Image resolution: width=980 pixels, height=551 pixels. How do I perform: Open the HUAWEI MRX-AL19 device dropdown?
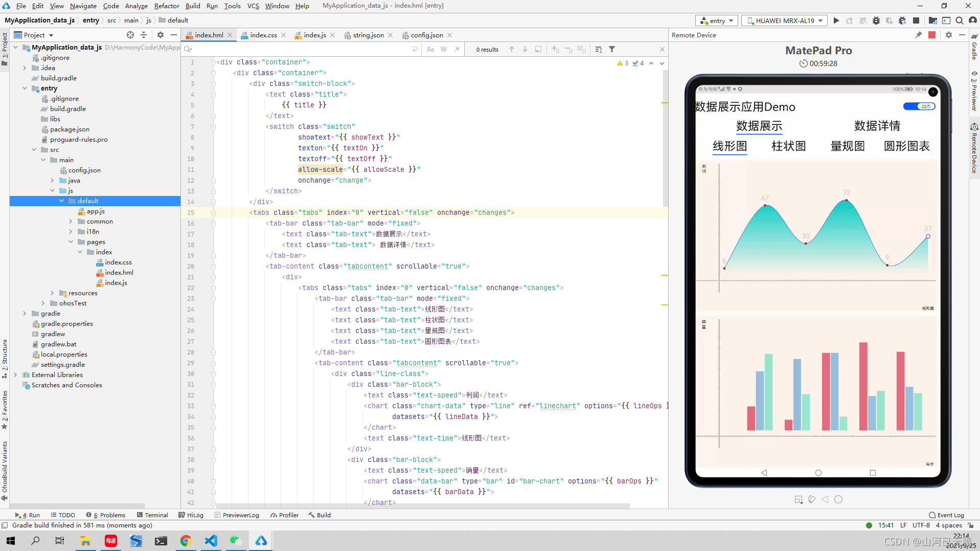784,20
